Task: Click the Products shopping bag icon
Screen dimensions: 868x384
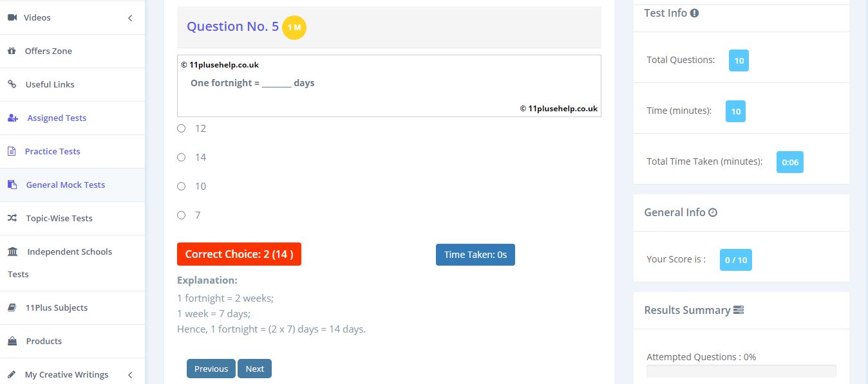Action: tap(12, 341)
